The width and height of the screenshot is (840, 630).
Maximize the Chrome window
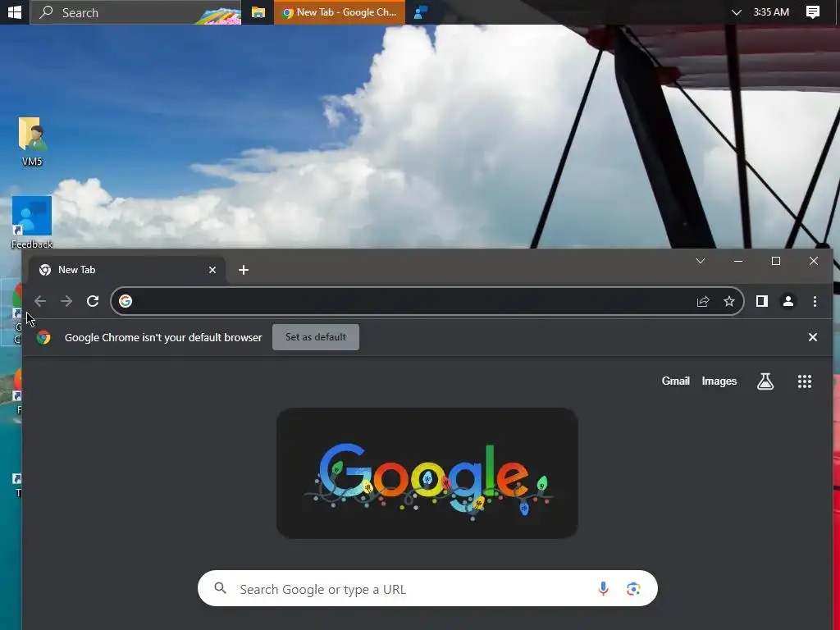776,261
